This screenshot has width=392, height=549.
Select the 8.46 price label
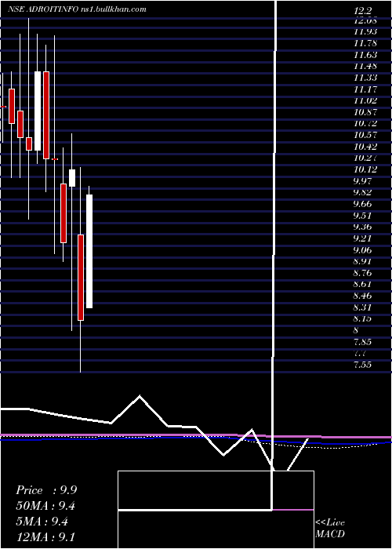point(362,296)
